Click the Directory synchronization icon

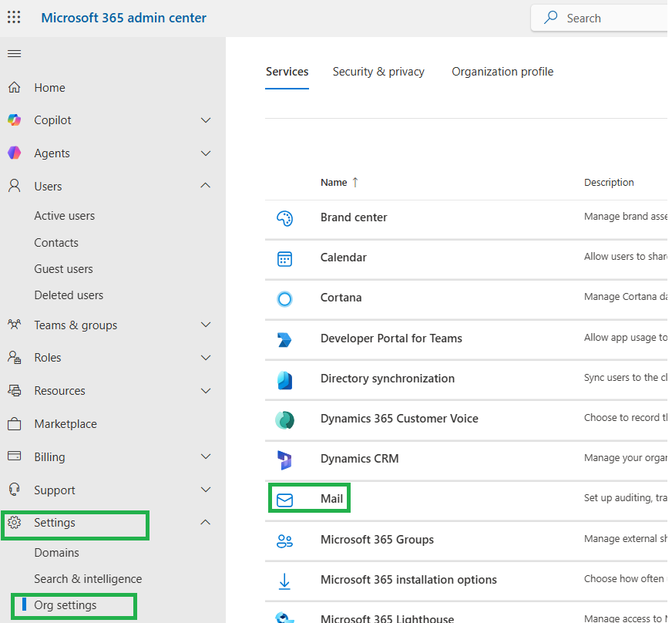tap(284, 380)
